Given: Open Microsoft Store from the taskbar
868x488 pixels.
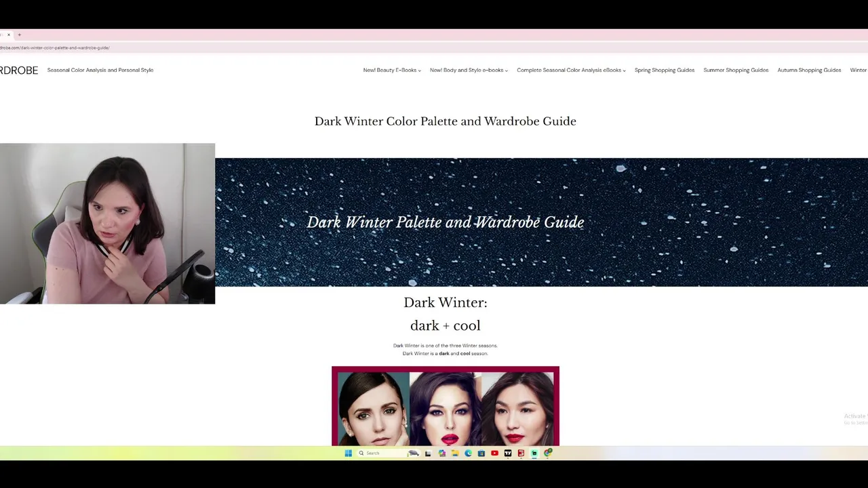Looking at the screenshot, I should (481, 453).
